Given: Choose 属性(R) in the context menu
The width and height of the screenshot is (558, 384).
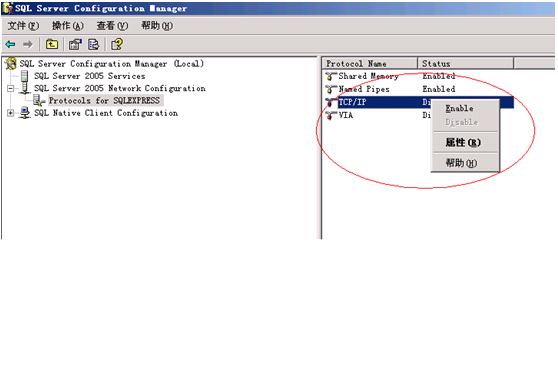Looking at the screenshot, I should pos(465,142).
